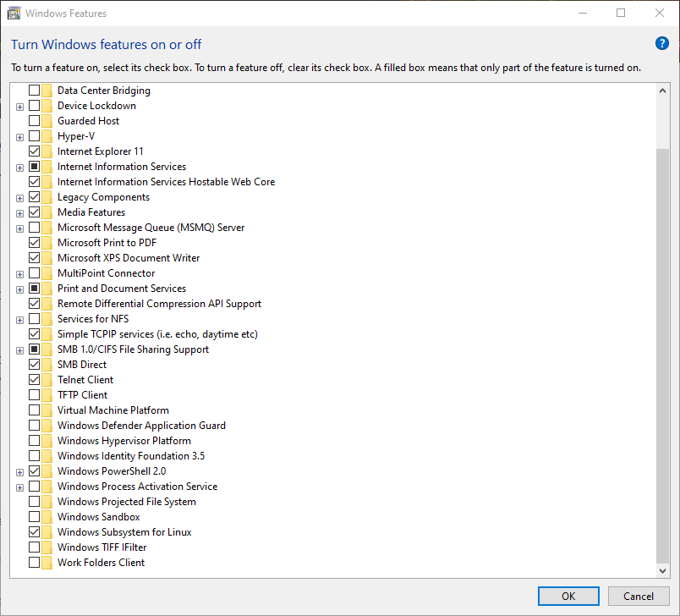This screenshot has width=680, height=616.
Task: Select Windows Identity Foundation 3.5 label
Action: click(131, 456)
